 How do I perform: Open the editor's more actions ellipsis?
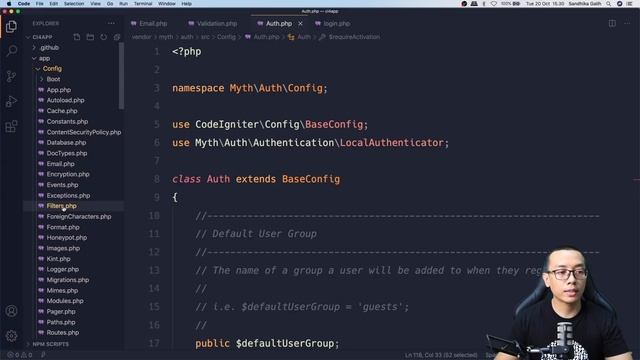tap(627, 24)
